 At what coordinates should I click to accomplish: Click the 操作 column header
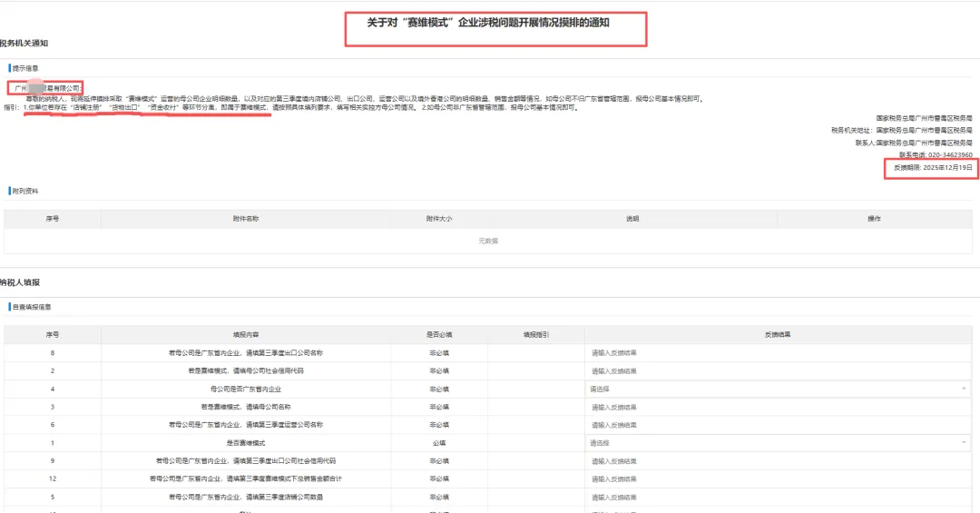[x=874, y=219]
